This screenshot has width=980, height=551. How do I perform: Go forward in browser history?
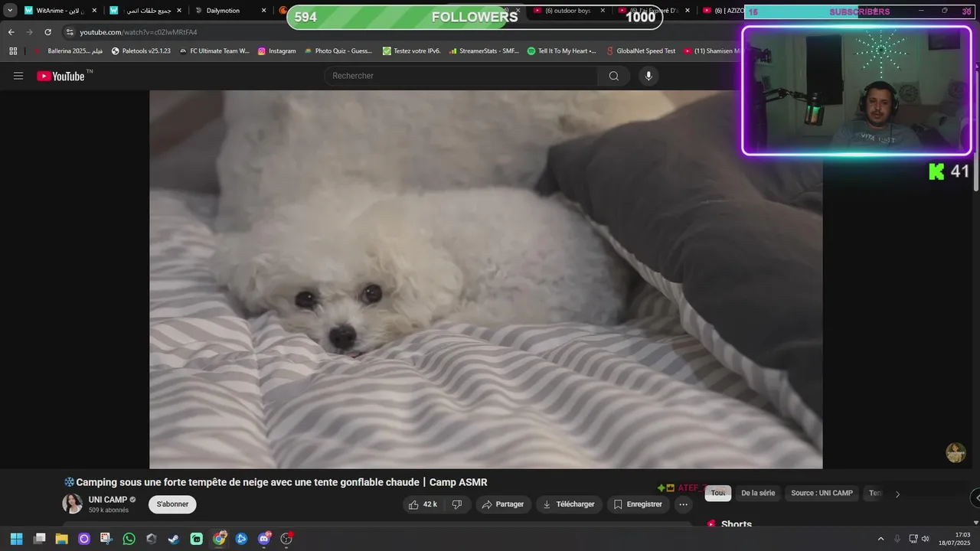[x=29, y=32]
